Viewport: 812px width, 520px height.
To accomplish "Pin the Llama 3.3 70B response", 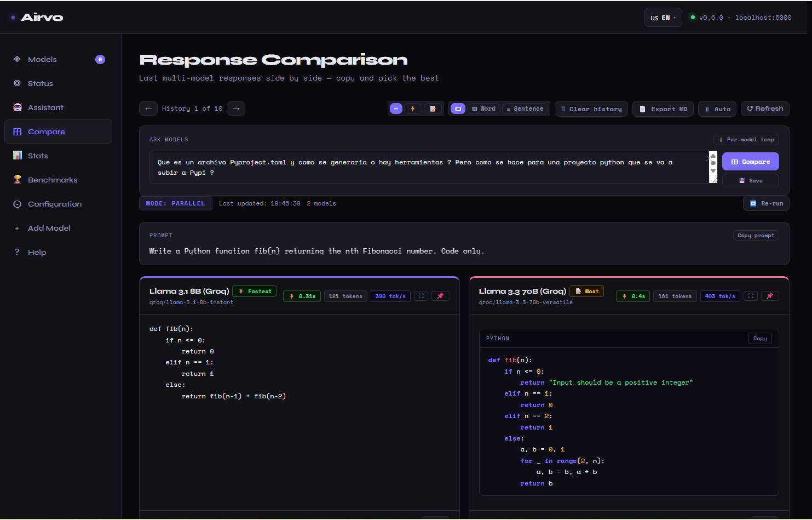I will coord(770,296).
